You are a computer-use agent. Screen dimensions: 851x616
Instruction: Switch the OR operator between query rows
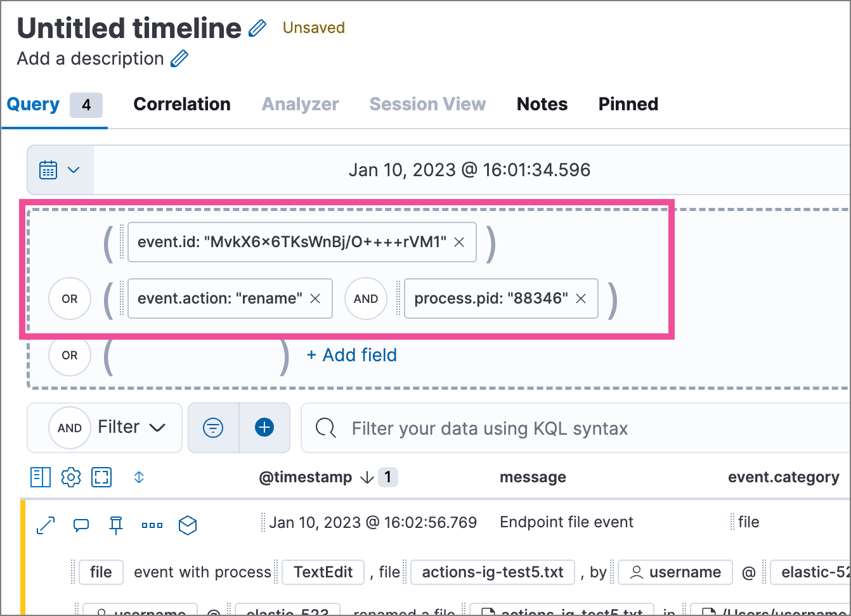tap(69, 298)
